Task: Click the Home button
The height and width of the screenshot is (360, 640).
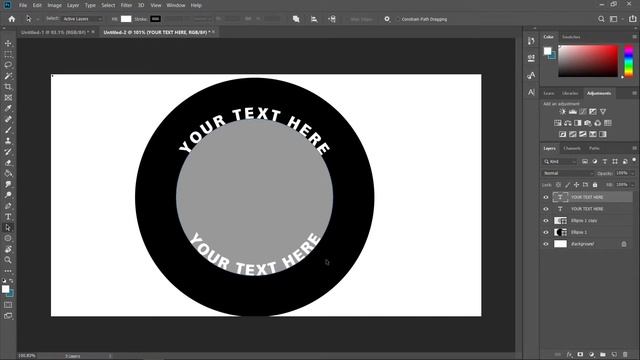Action: tap(11, 19)
